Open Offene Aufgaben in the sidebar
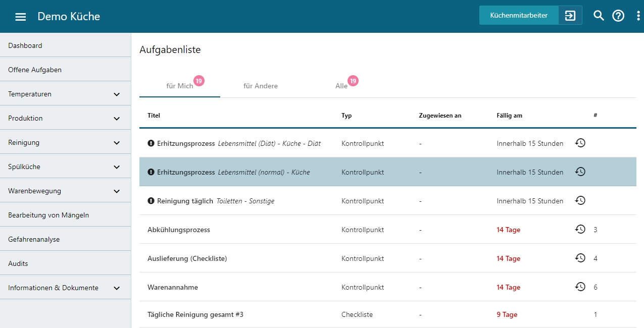This screenshot has width=644, height=328. tap(35, 70)
